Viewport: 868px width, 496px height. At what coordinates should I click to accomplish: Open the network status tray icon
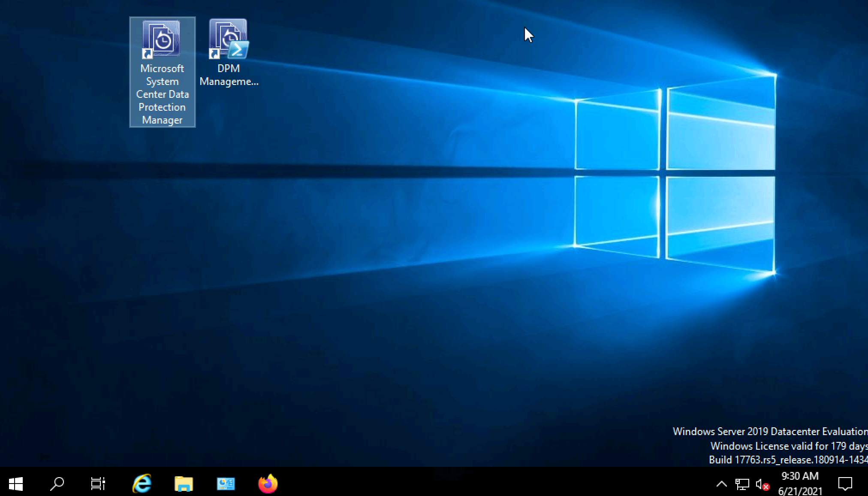[x=742, y=484]
